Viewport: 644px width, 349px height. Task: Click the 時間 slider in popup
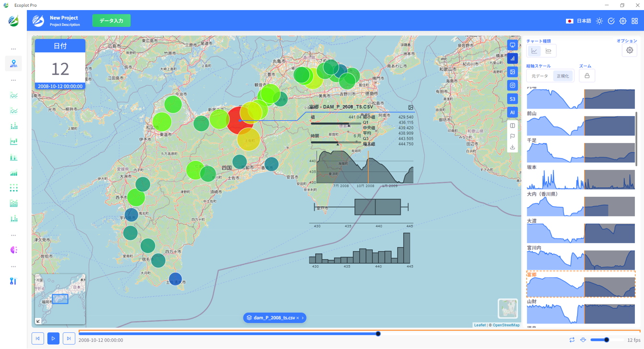(336, 142)
